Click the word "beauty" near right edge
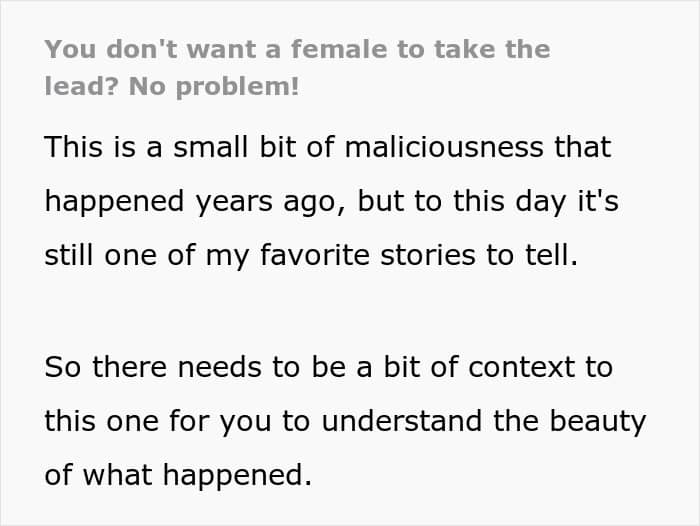Image resolution: width=700 pixels, height=526 pixels. click(598, 422)
